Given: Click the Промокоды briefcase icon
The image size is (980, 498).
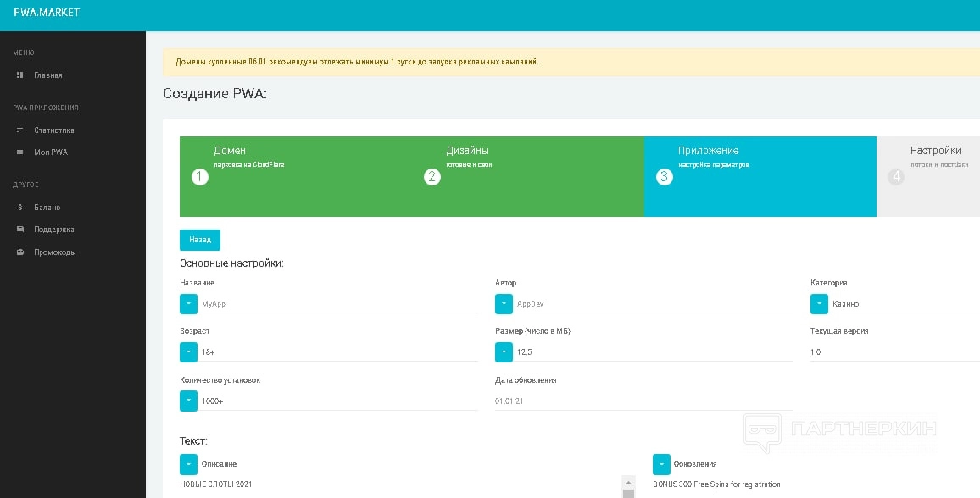Looking at the screenshot, I should pos(20,252).
